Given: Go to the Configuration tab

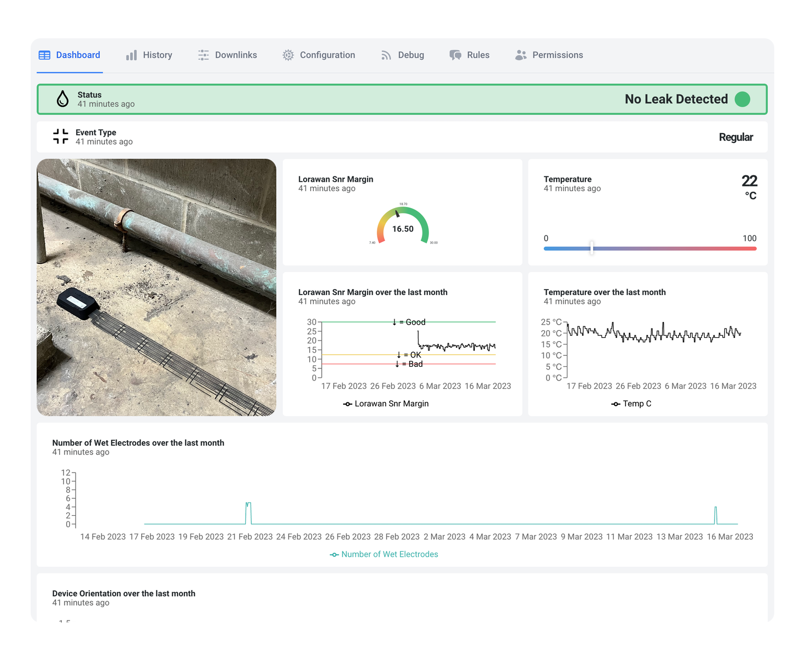Looking at the screenshot, I should click(318, 55).
